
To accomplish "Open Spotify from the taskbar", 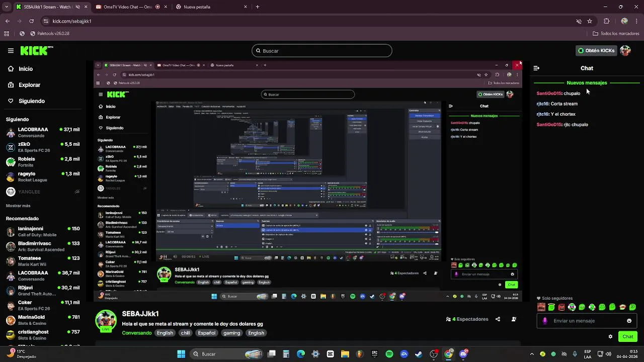I will tap(389, 354).
